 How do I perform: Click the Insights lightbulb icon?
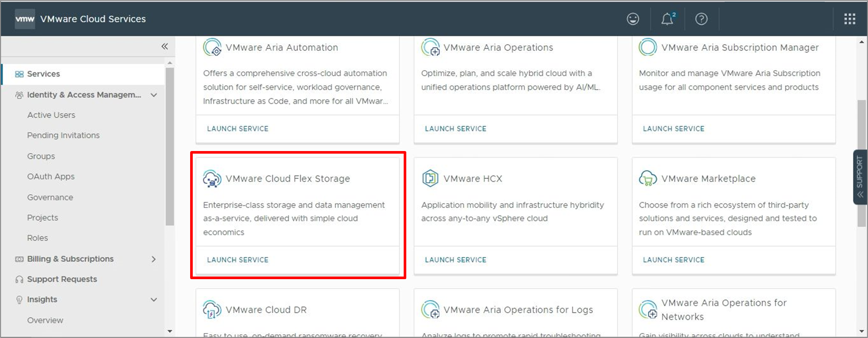19,300
